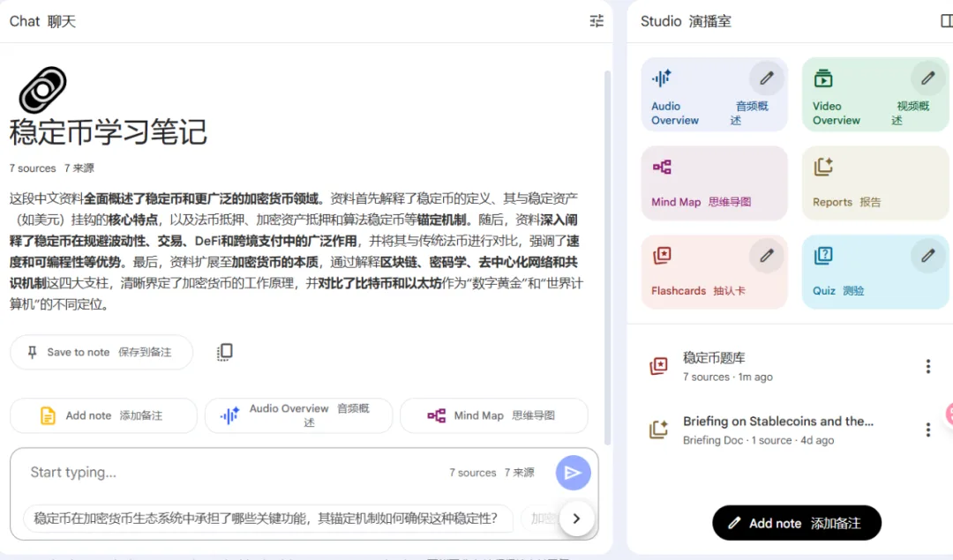Create Flashcards from Studio card

714,272
